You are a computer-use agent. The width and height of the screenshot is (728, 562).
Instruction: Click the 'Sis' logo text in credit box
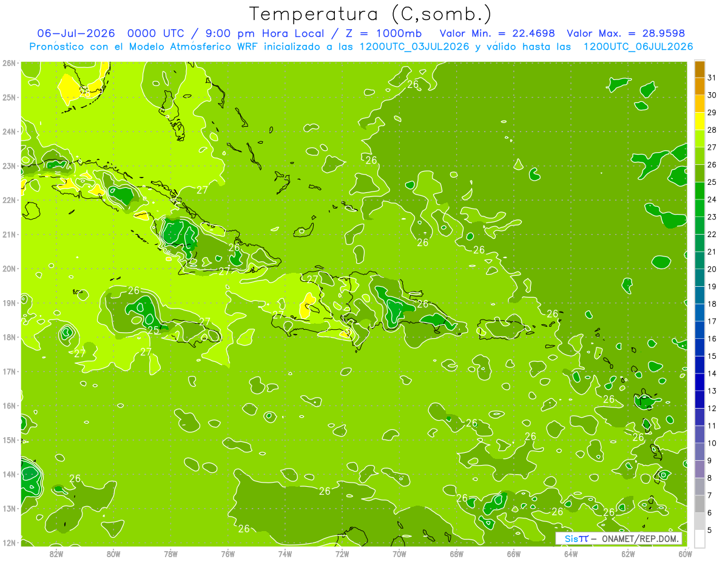click(571, 538)
